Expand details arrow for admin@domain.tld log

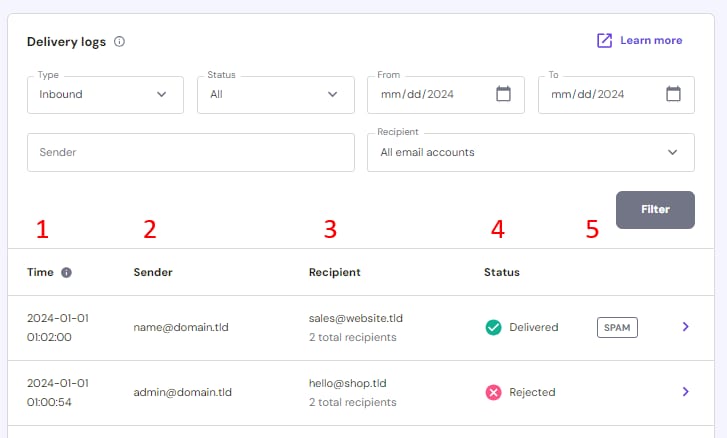[x=685, y=392]
